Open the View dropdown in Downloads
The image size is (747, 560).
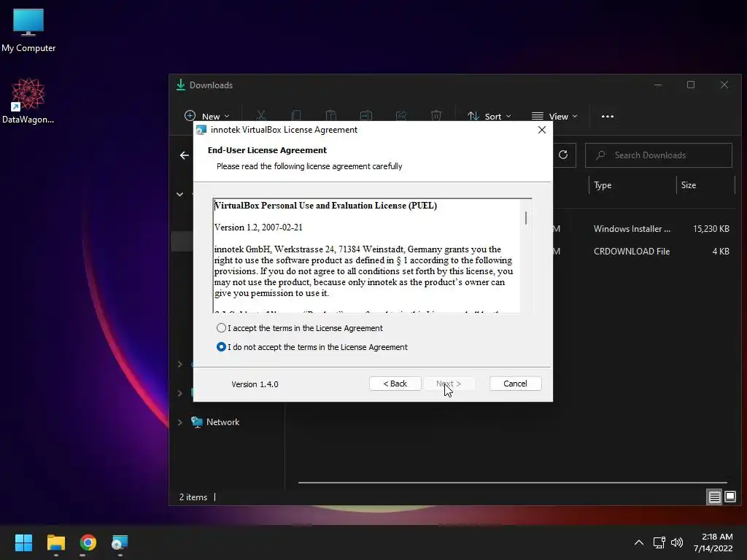pyautogui.click(x=554, y=116)
